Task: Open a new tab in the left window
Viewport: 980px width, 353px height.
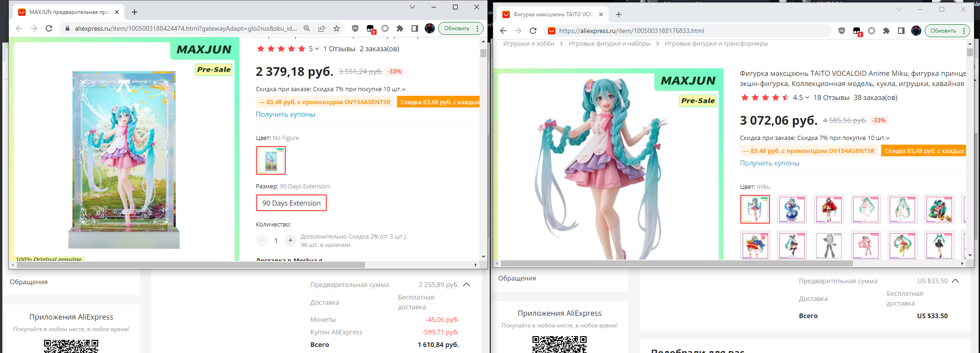Action: pos(135,12)
